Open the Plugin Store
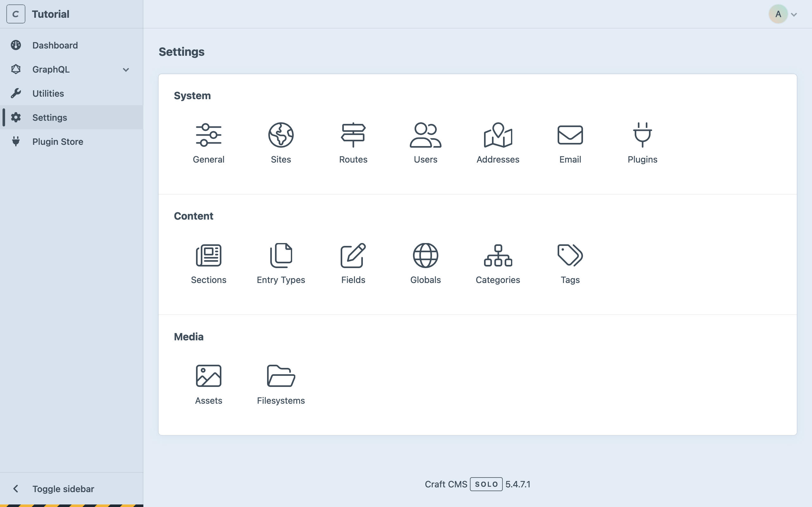This screenshot has height=507, width=812. (x=57, y=142)
